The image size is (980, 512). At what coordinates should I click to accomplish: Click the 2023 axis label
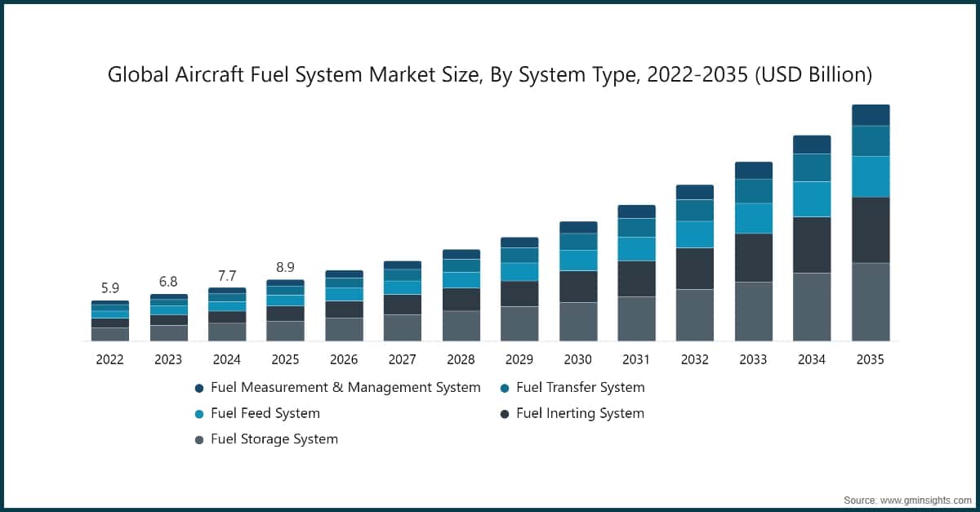(168, 359)
